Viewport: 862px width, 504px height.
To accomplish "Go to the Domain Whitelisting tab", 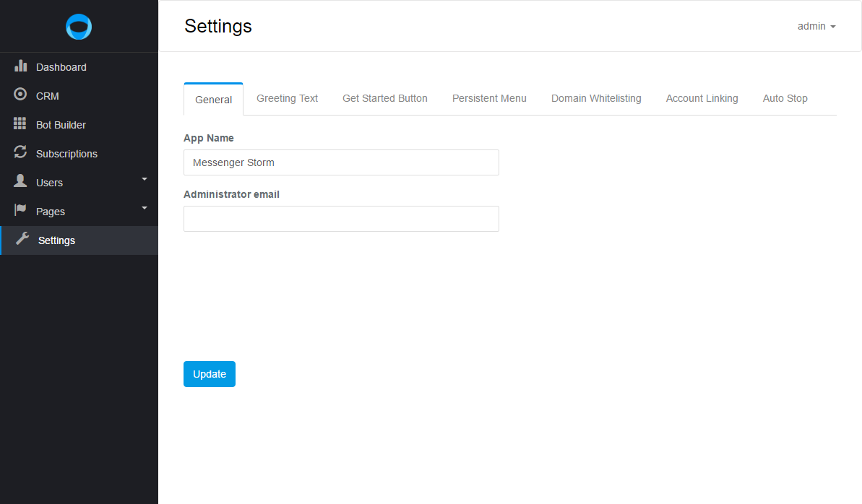I will (x=596, y=98).
